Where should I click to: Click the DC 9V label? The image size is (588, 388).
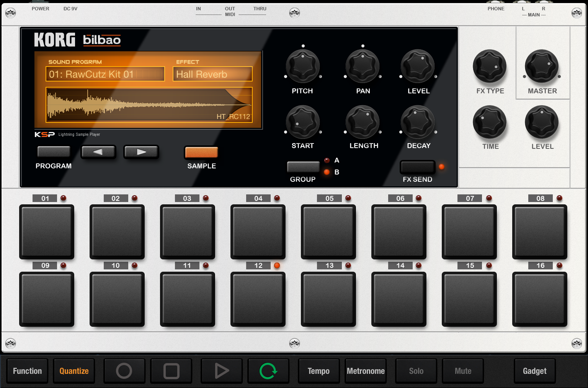point(70,8)
